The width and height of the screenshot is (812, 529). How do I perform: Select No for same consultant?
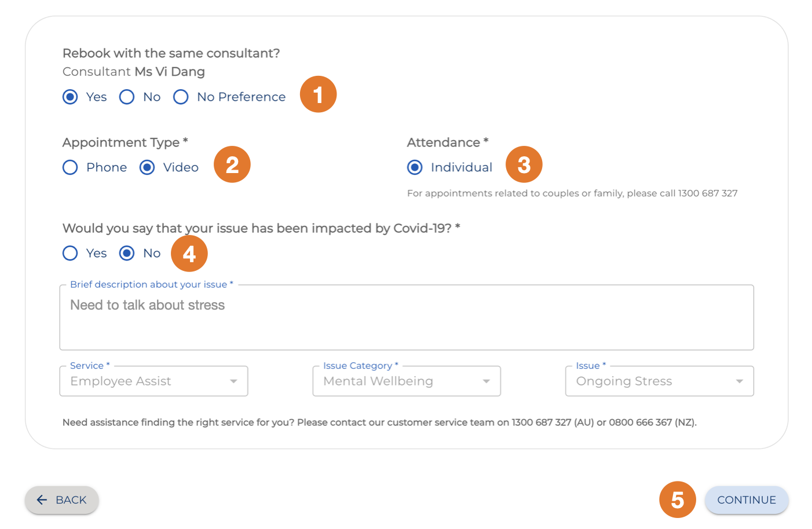pos(127,97)
